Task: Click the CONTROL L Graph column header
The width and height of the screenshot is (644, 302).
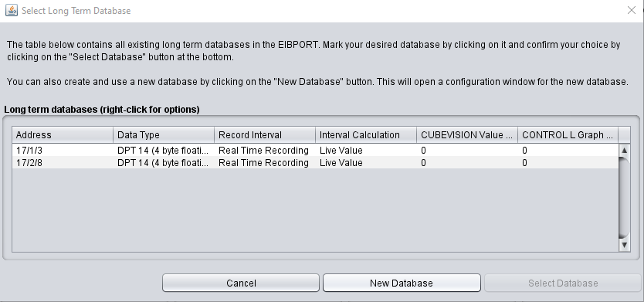Action: [568, 134]
